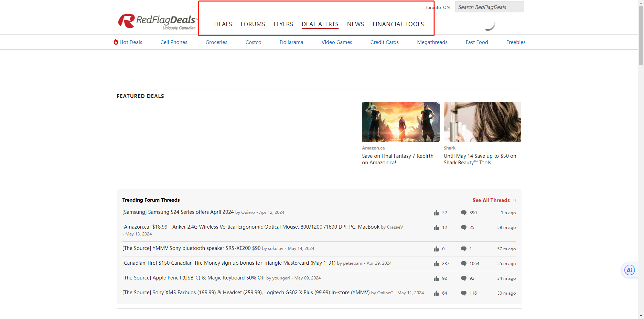View thread author OnlineC's profile
The image size is (644, 319).
tap(385, 293)
